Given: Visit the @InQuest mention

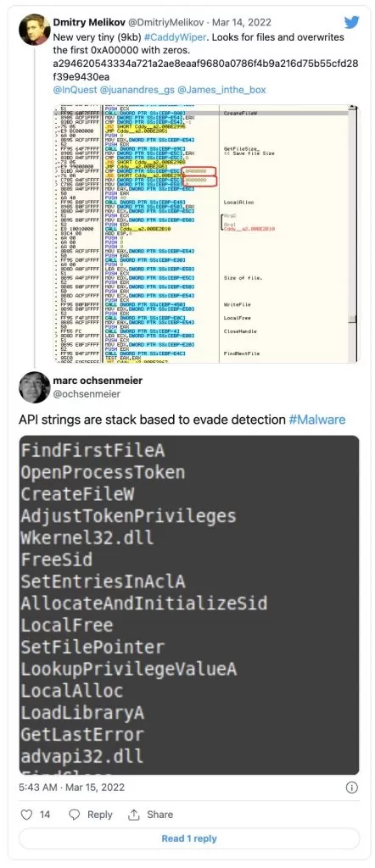Looking at the screenshot, I should coord(74,88).
